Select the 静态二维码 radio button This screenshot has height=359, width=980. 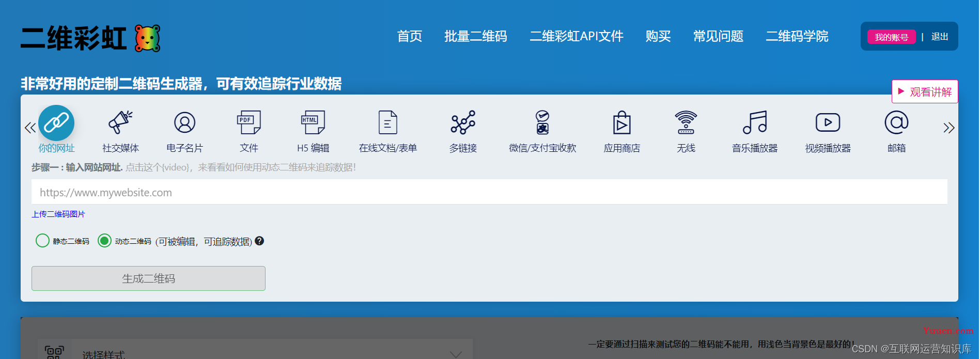42,241
